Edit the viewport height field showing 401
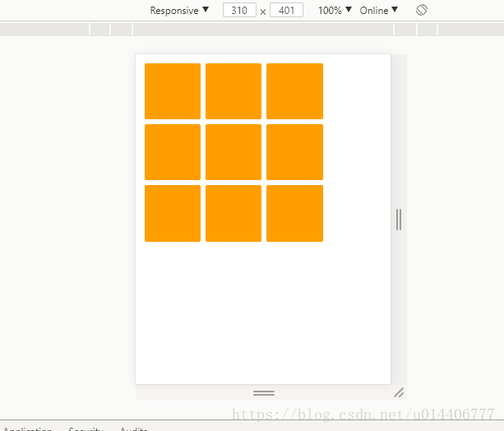This screenshot has height=431, width=504. coord(286,10)
